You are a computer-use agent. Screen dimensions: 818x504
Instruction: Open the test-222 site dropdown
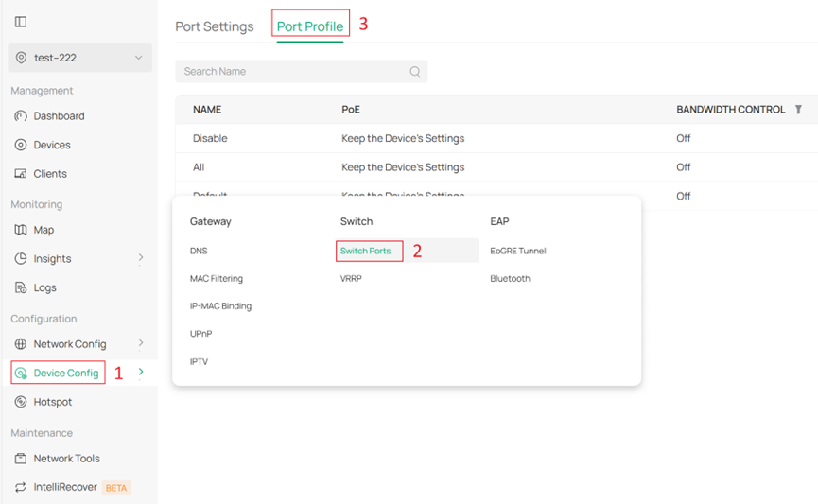(79, 58)
